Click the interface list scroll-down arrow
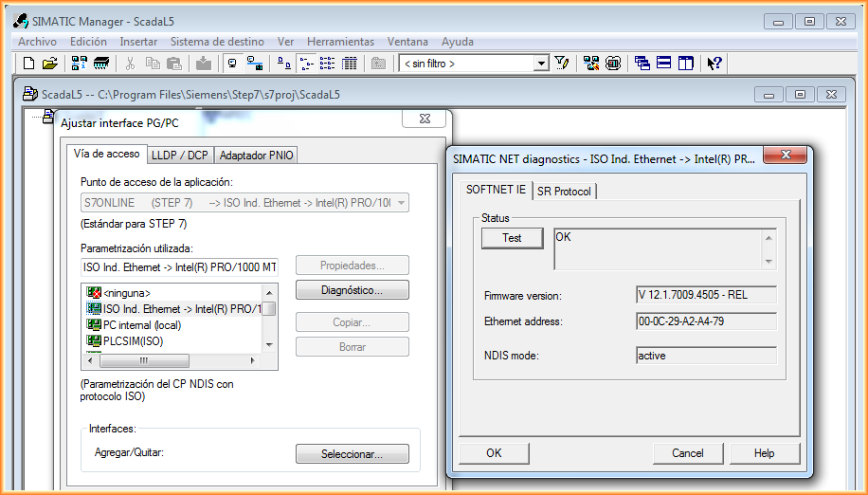Viewport: 868px width, 495px height. pos(270,344)
